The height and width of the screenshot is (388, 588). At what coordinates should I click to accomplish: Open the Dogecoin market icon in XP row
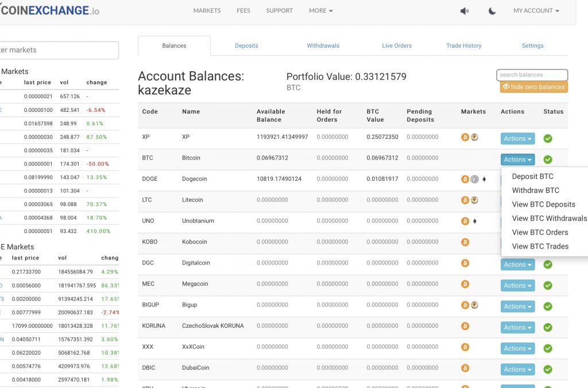pos(475,137)
